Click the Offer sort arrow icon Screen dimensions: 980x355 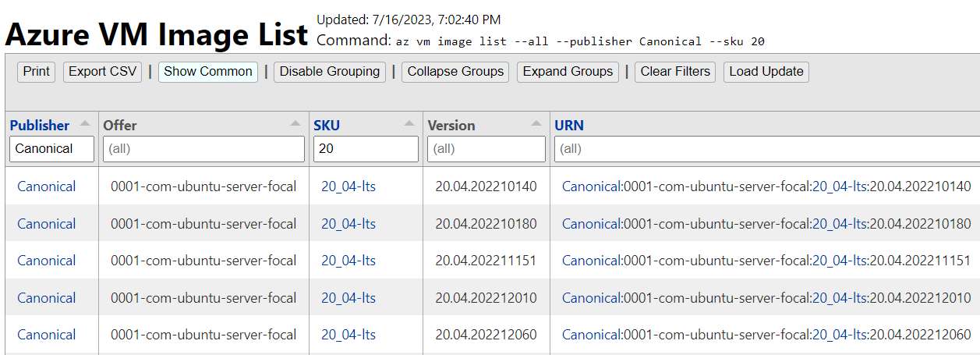point(295,124)
